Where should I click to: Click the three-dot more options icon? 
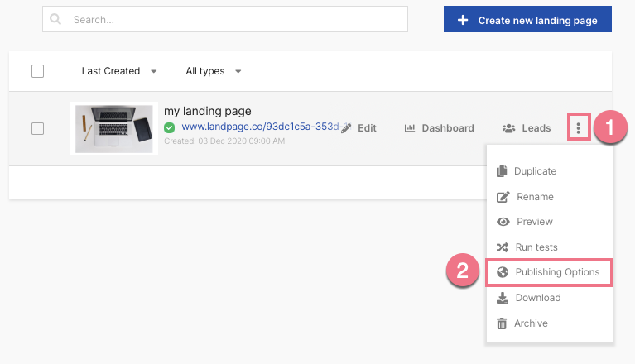(x=579, y=128)
